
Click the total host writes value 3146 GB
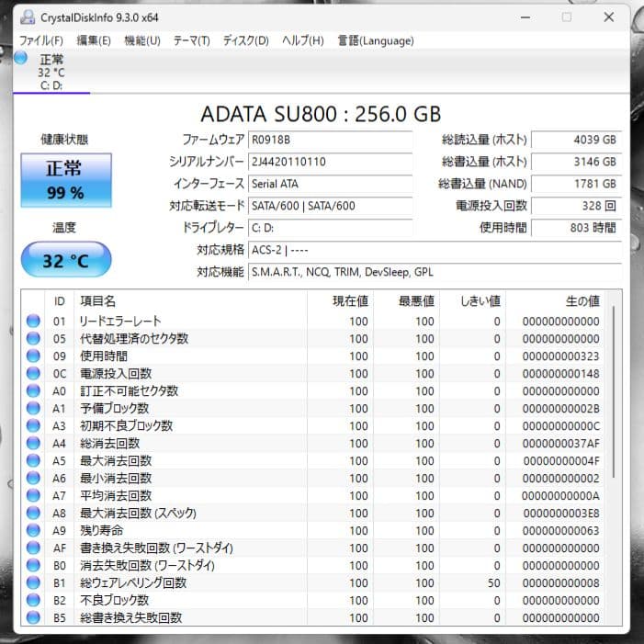tap(577, 162)
